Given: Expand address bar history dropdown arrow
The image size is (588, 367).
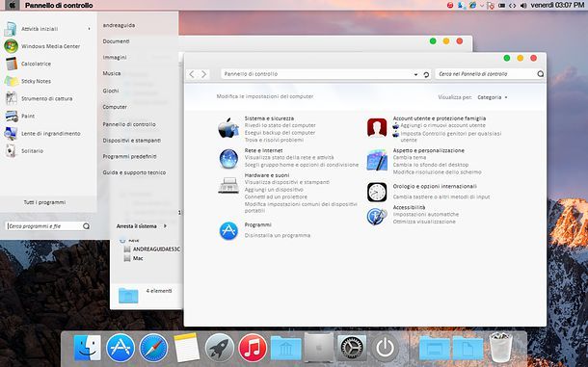Looking at the screenshot, I should (x=415, y=74).
